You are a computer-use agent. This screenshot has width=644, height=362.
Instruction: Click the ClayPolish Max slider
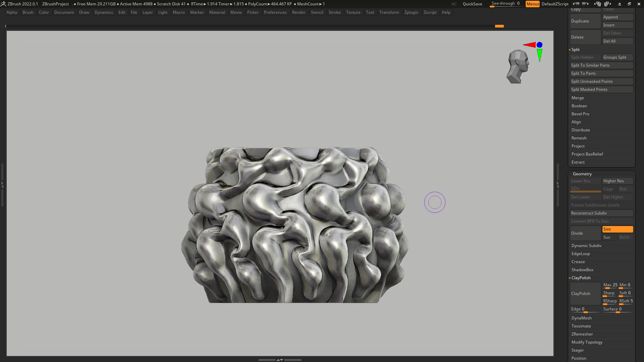[x=610, y=285]
